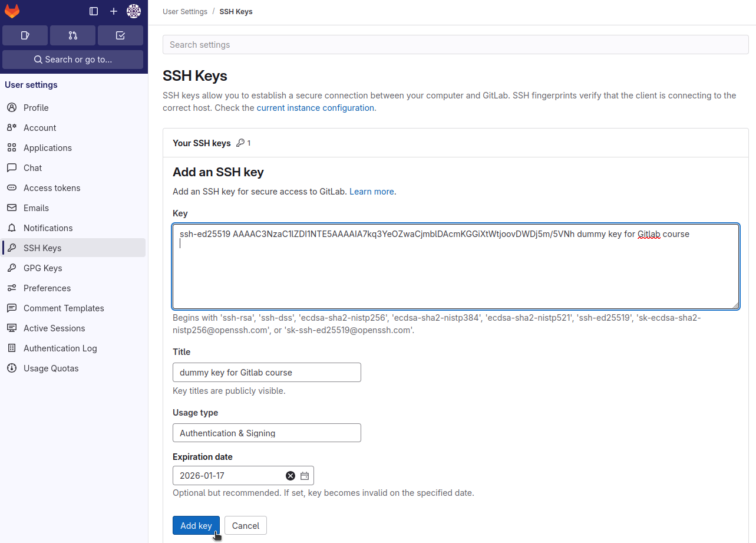
Task: Open Access tokens settings page
Action: point(52,188)
